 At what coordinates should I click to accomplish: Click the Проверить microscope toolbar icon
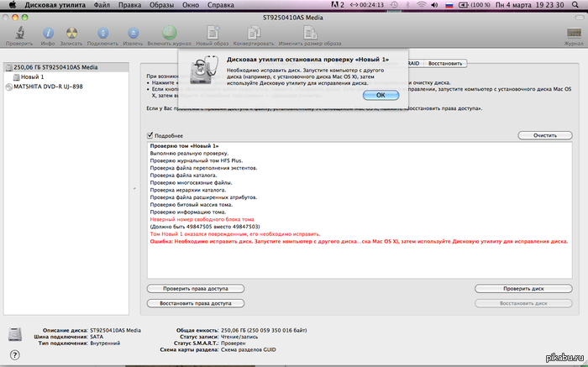click(18, 31)
